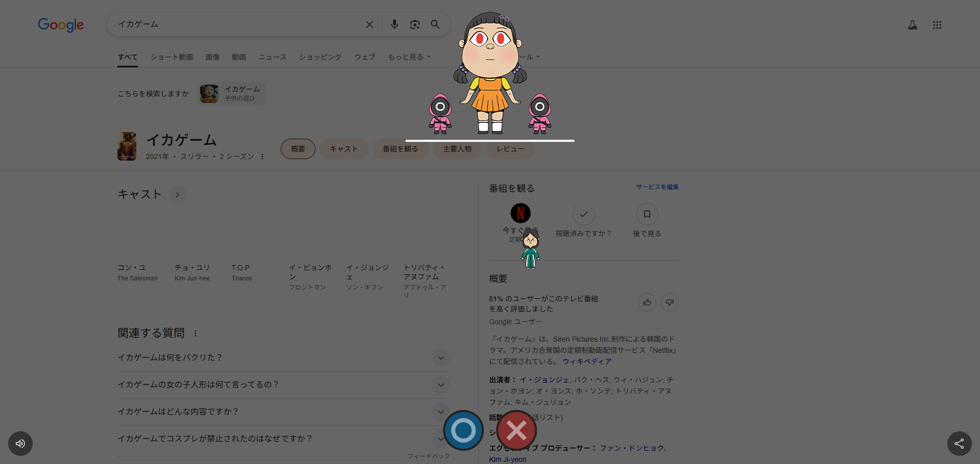
Task: Click the green tracksuit player character
Action: [530, 248]
